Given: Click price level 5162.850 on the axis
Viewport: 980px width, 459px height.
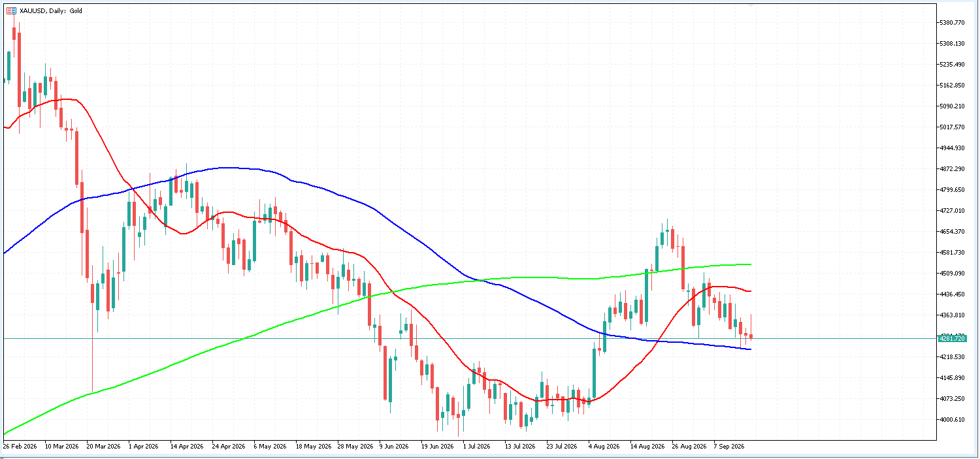Looking at the screenshot, I should (x=951, y=86).
